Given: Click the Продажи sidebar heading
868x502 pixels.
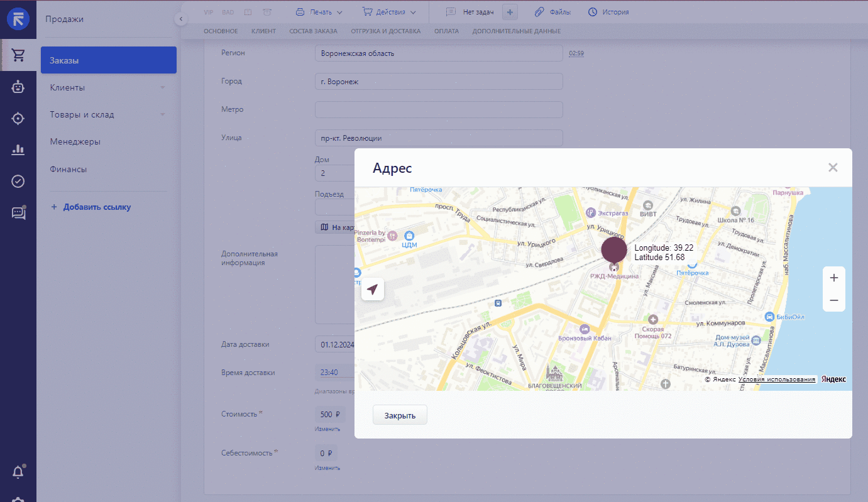Looking at the screenshot, I should (x=64, y=19).
